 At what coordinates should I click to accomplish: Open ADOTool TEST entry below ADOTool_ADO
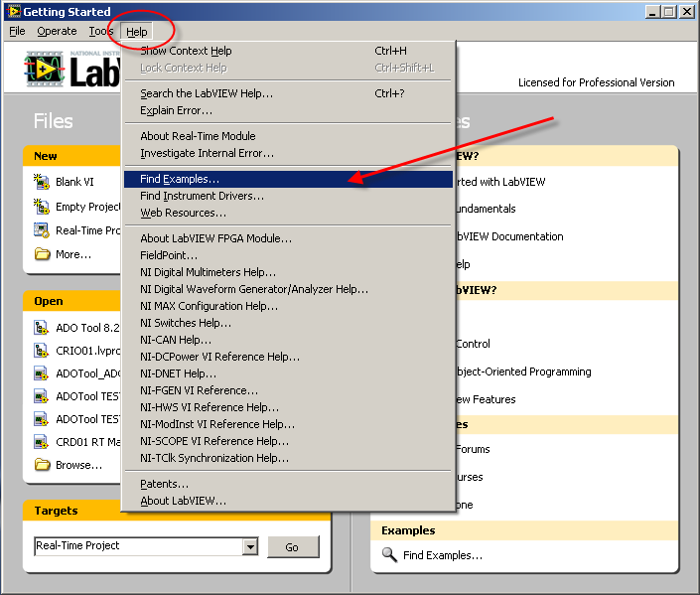88,396
